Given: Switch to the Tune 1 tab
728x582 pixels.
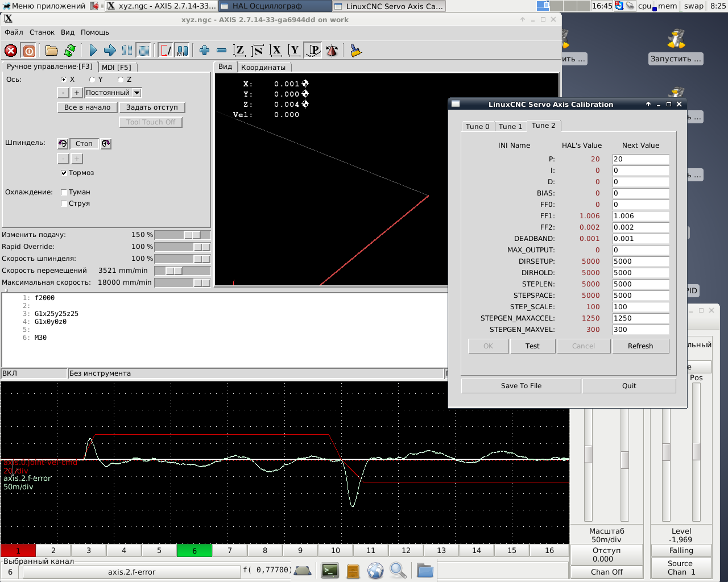Looking at the screenshot, I should tap(510, 127).
